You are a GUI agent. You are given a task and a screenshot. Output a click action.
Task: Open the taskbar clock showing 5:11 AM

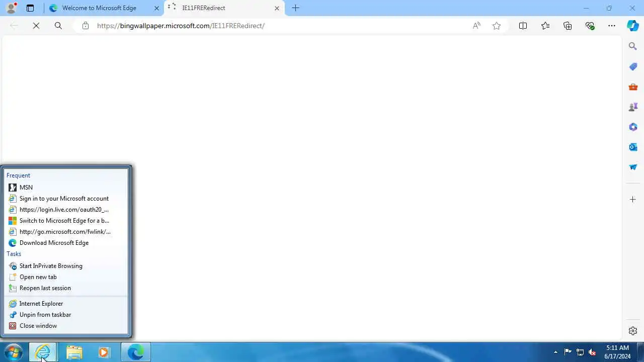coord(617,352)
